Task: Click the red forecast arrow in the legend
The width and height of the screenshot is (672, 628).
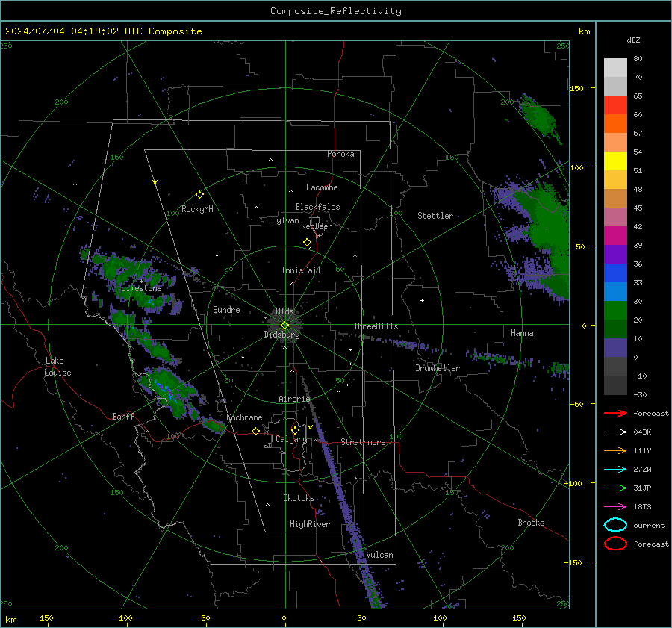Action: point(615,413)
